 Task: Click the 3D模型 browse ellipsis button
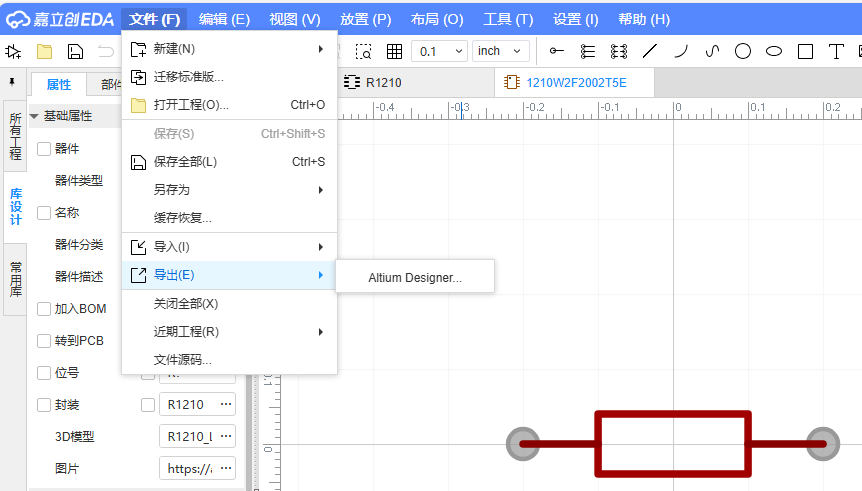click(226, 436)
